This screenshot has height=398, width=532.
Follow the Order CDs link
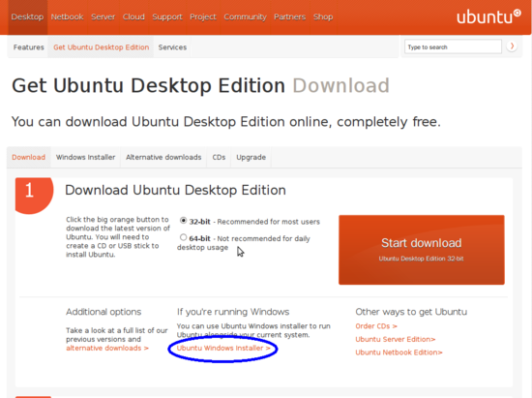[x=376, y=326]
